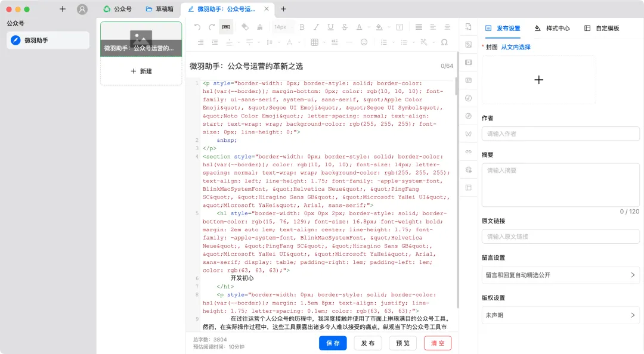The width and height of the screenshot is (644, 354).
Task: Center align the text
Action: pyautogui.click(x=447, y=27)
